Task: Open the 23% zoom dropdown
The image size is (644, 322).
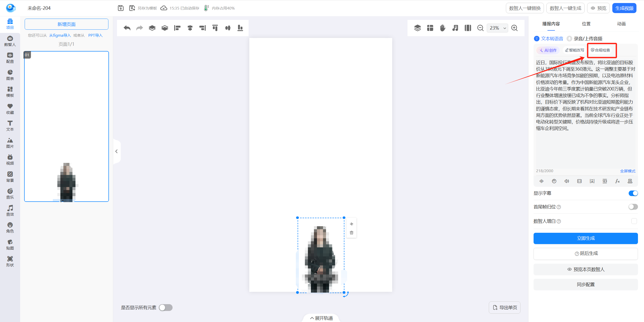Action: 497,28
